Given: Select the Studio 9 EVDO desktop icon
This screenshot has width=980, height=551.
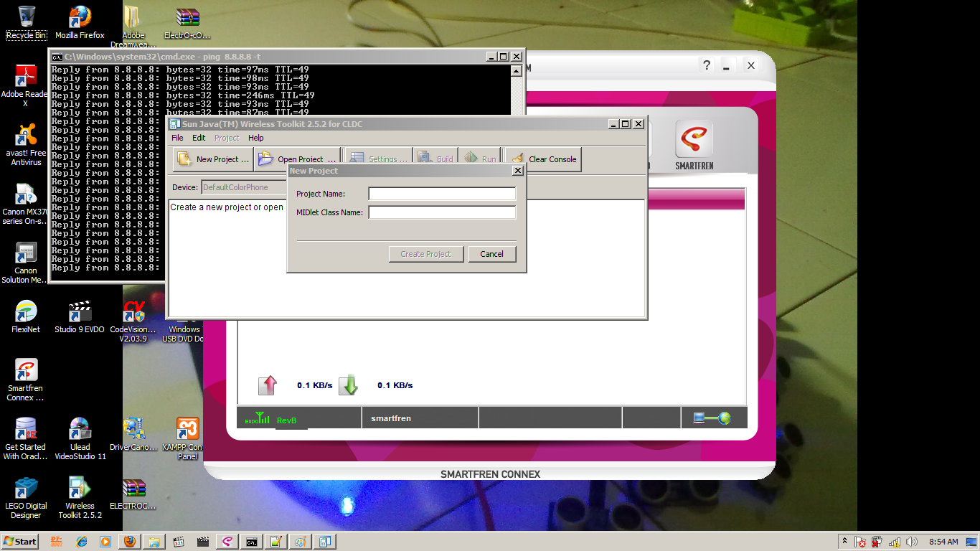Looking at the screenshot, I should 80,316.
